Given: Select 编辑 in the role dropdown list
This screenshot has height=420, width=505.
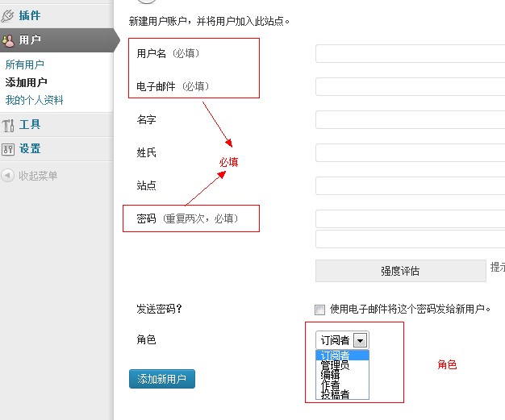Looking at the screenshot, I should click(x=331, y=375).
